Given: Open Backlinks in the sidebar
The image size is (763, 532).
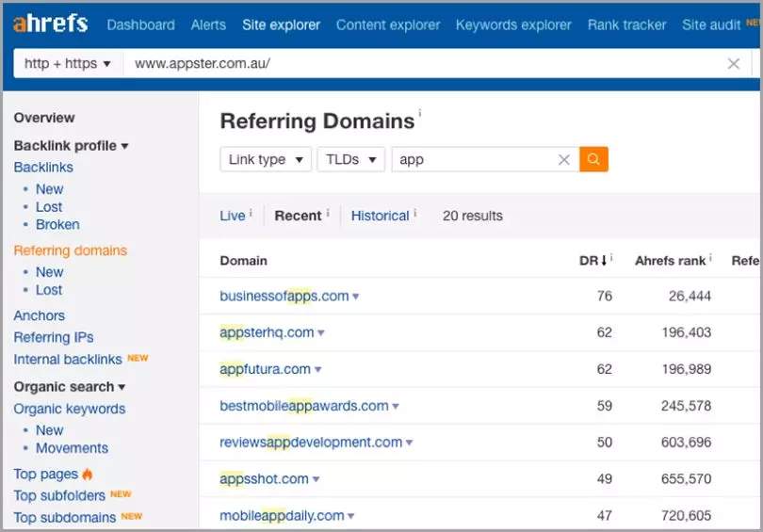Looking at the screenshot, I should point(43,168).
